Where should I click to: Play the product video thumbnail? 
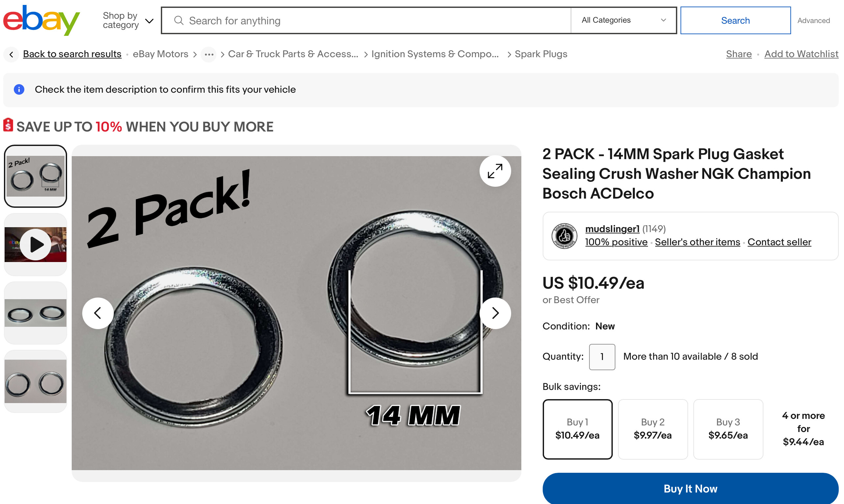point(35,245)
